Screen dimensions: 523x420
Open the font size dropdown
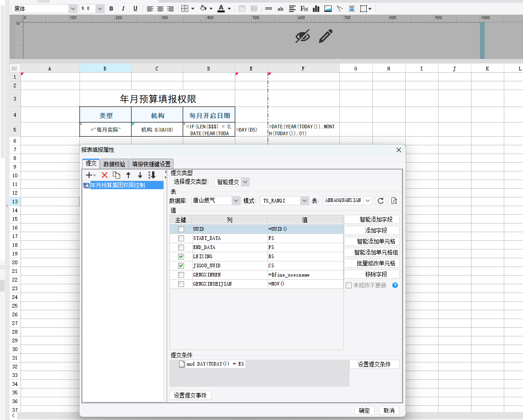[100, 9]
